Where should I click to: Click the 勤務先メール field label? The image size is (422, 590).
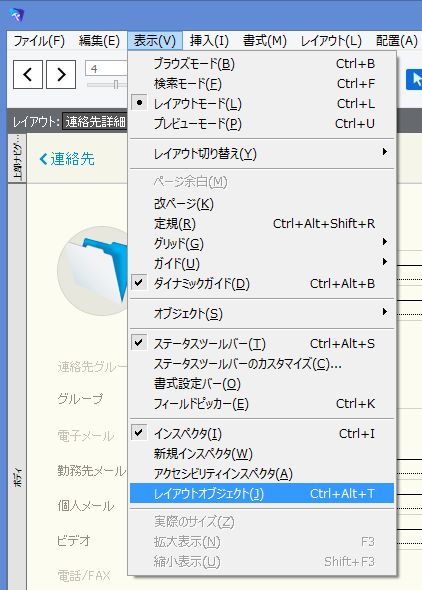[x=92, y=471]
